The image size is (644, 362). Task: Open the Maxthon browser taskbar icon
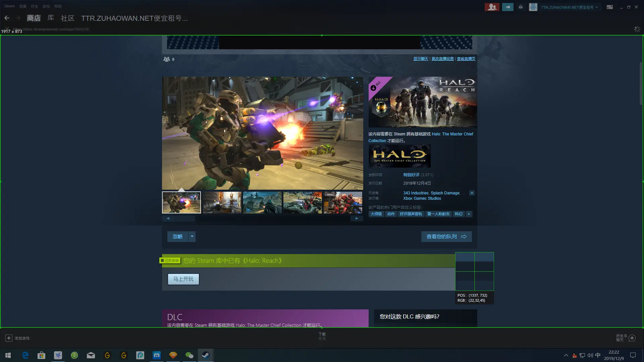click(157, 355)
